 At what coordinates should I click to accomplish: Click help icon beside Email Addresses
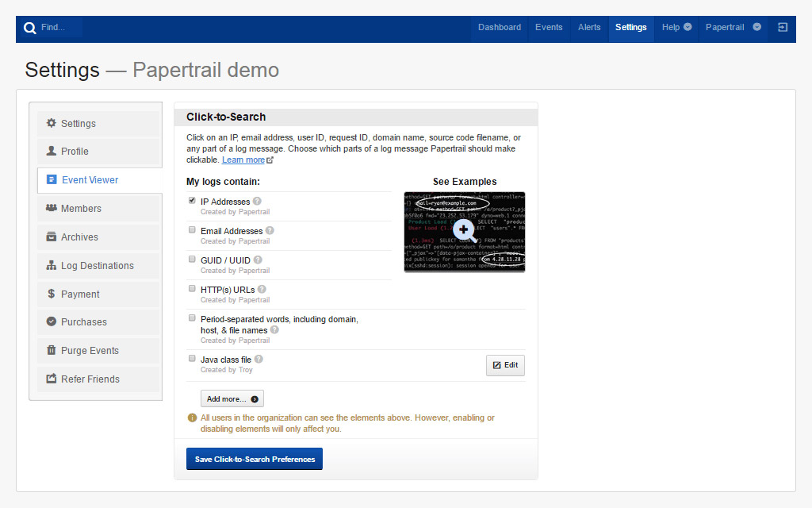pyautogui.click(x=270, y=231)
